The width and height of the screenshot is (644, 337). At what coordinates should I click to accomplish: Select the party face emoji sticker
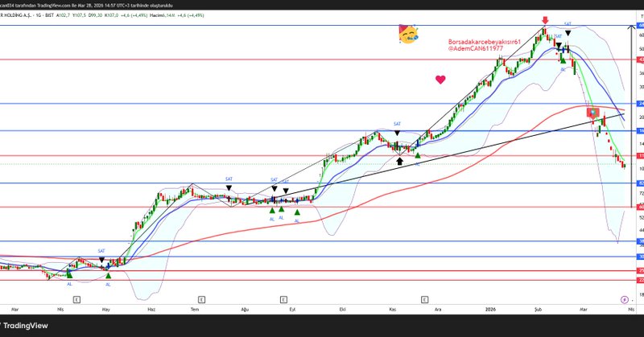point(408,34)
